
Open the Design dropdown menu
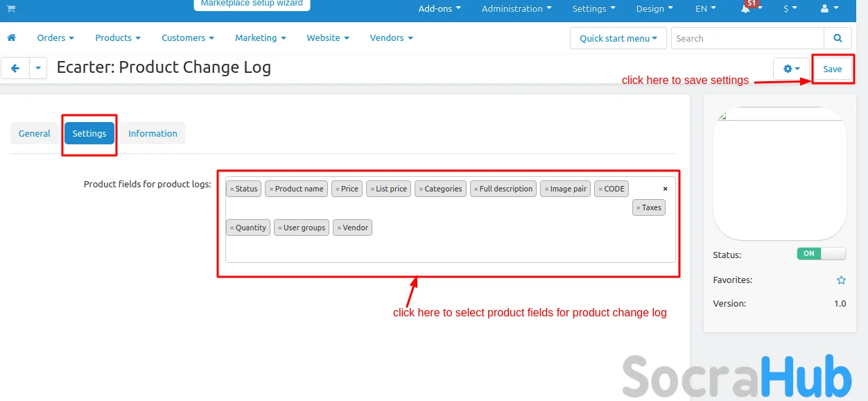pyautogui.click(x=654, y=8)
